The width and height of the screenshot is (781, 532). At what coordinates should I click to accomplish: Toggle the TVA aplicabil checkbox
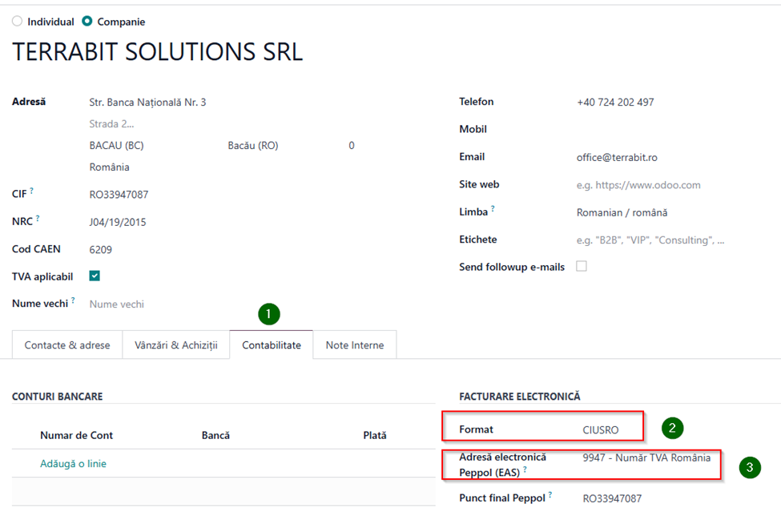point(95,276)
